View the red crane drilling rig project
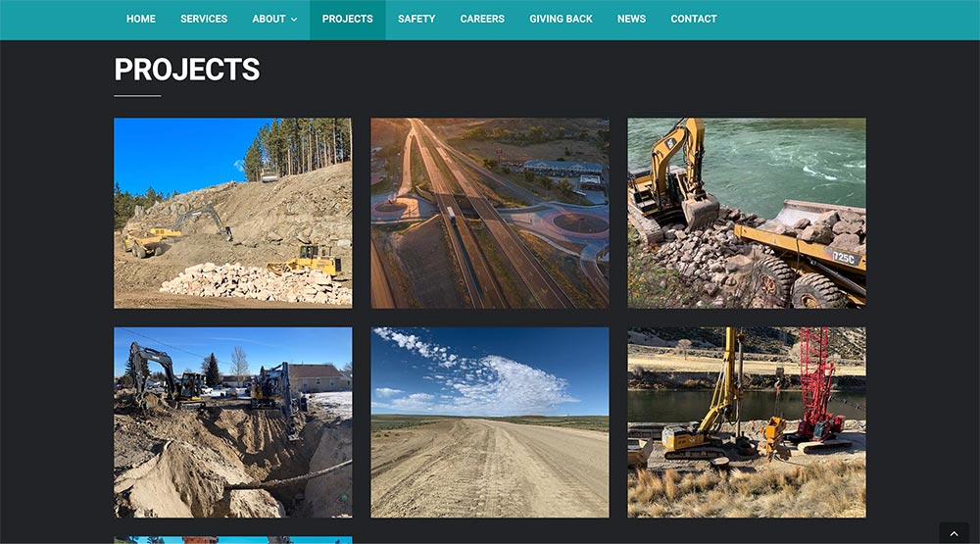980x544 pixels. tap(746, 421)
